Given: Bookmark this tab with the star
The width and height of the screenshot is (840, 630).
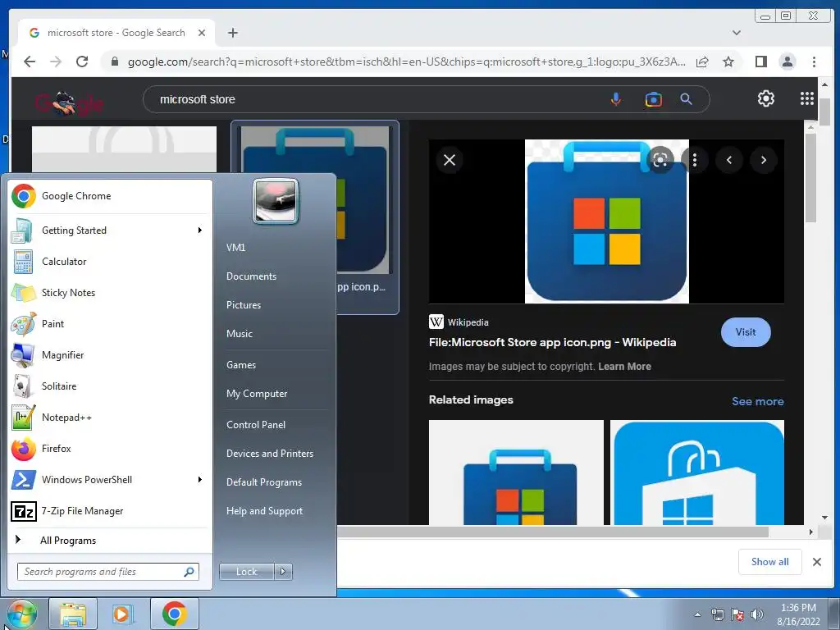Looking at the screenshot, I should [x=728, y=62].
